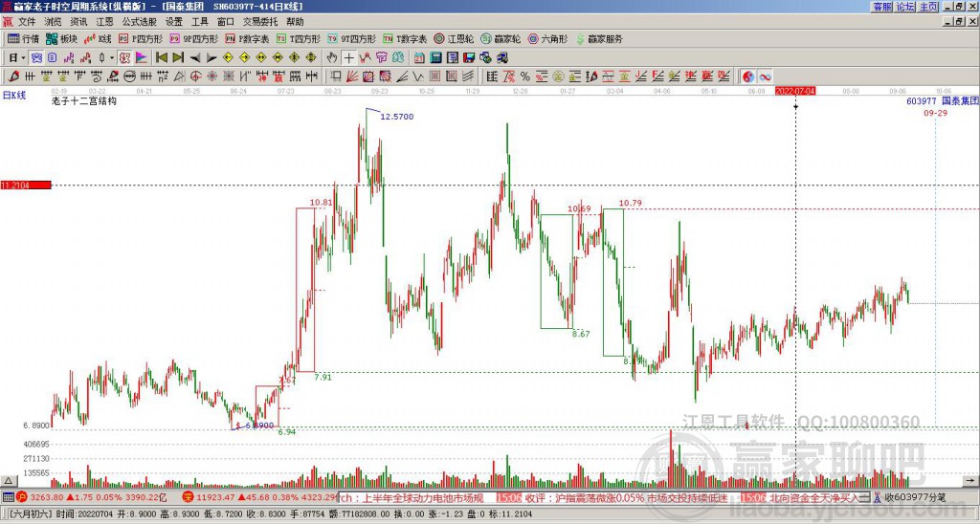Open the 9P四方形 tool
Viewport: 980px width, 524px height.
click(x=194, y=38)
